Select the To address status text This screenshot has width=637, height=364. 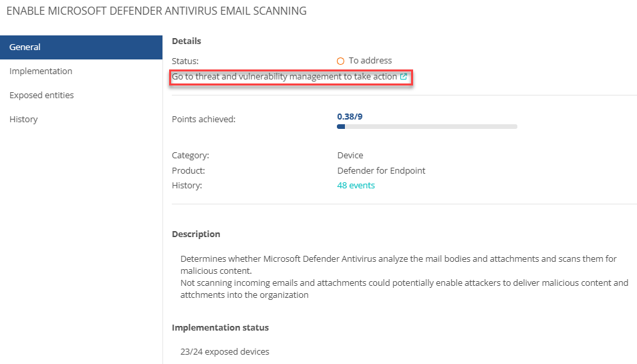(x=370, y=61)
